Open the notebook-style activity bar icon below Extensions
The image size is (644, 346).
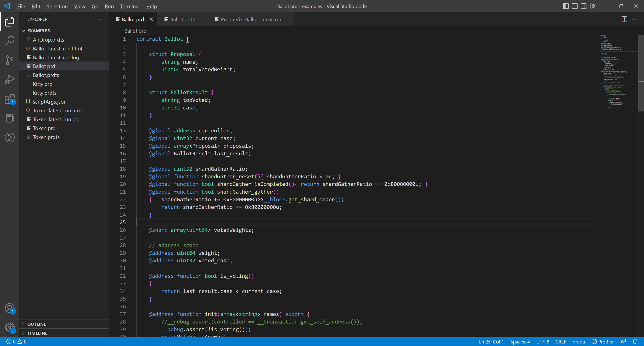10,118
